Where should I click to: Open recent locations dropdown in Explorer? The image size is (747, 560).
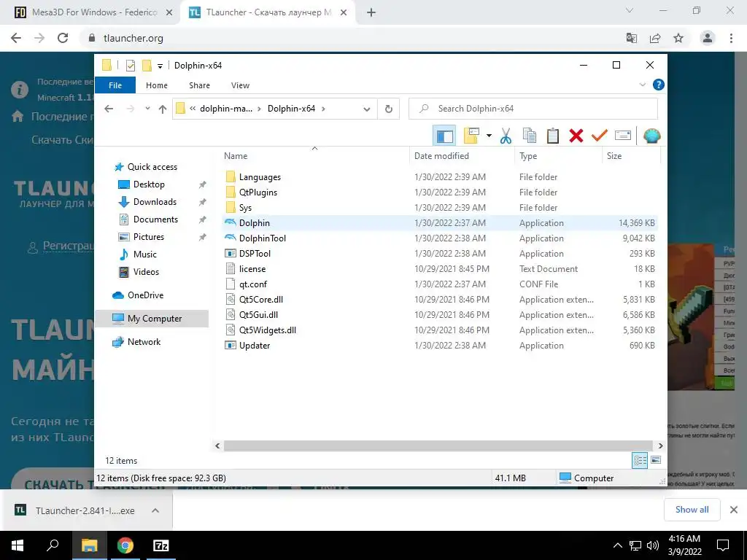click(147, 109)
